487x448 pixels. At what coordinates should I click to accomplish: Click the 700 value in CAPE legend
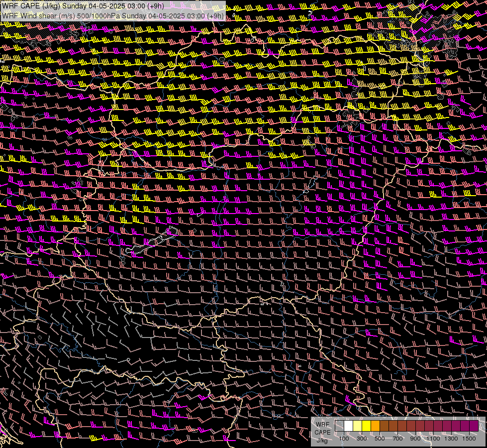point(397,439)
